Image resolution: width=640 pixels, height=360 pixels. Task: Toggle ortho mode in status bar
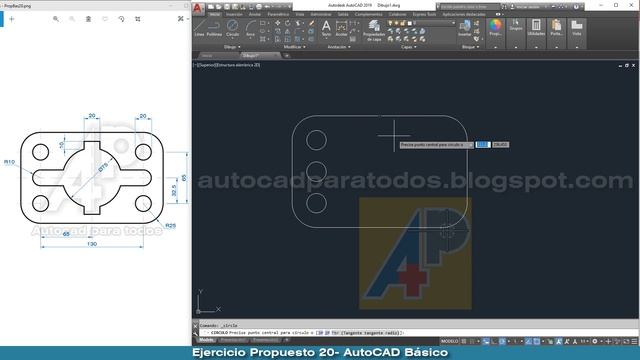pyautogui.click(x=494, y=341)
